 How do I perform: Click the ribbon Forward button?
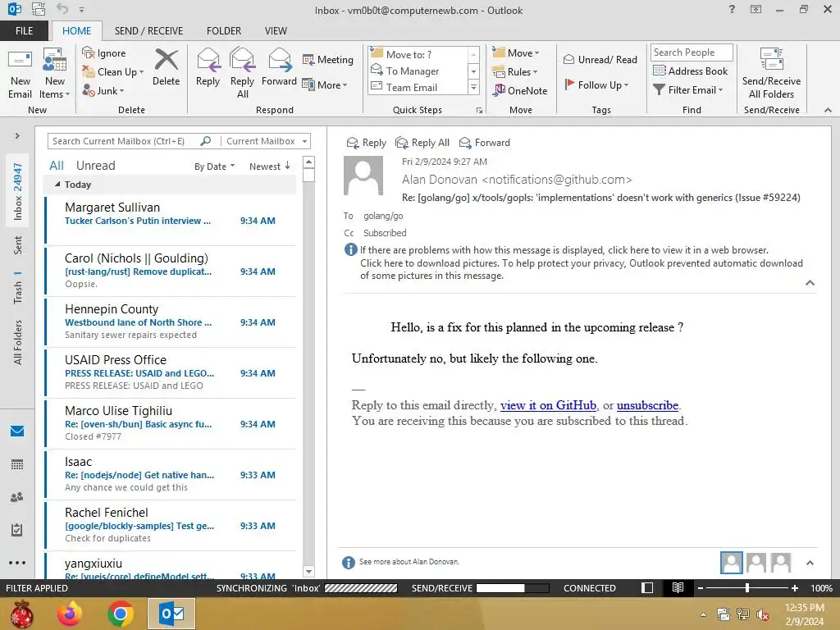[x=279, y=67]
